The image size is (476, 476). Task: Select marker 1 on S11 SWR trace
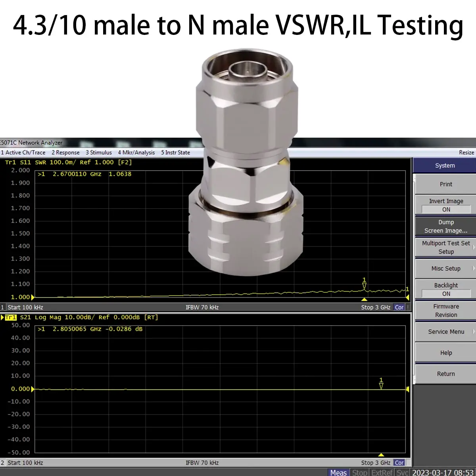(x=364, y=284)
